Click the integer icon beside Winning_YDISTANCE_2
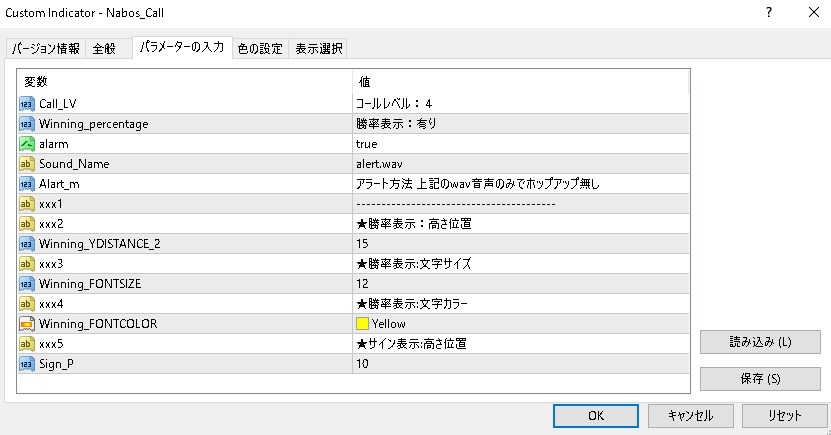This screenshot has width=831, height=435. click(x=26, y=244)
